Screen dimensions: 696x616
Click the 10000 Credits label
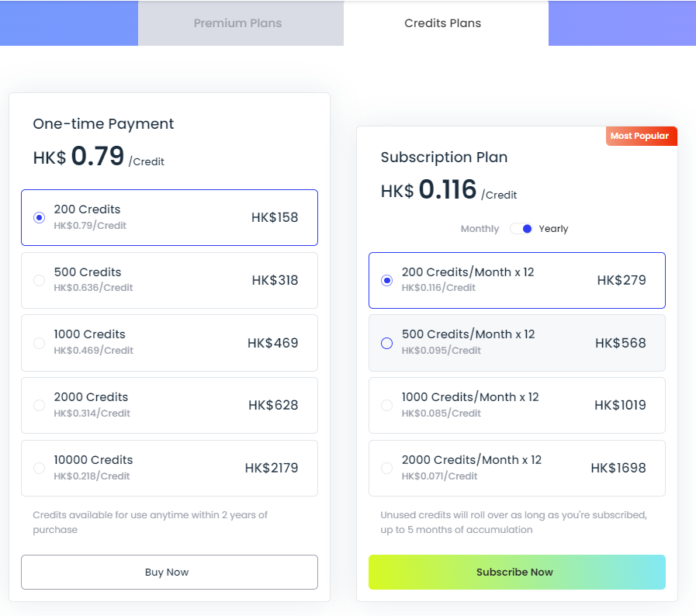point(93,460)
